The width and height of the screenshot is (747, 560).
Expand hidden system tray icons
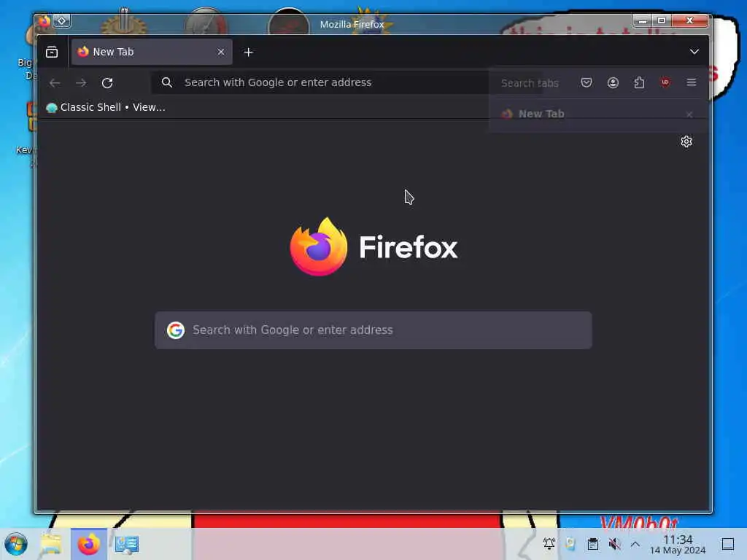(635, 544)
